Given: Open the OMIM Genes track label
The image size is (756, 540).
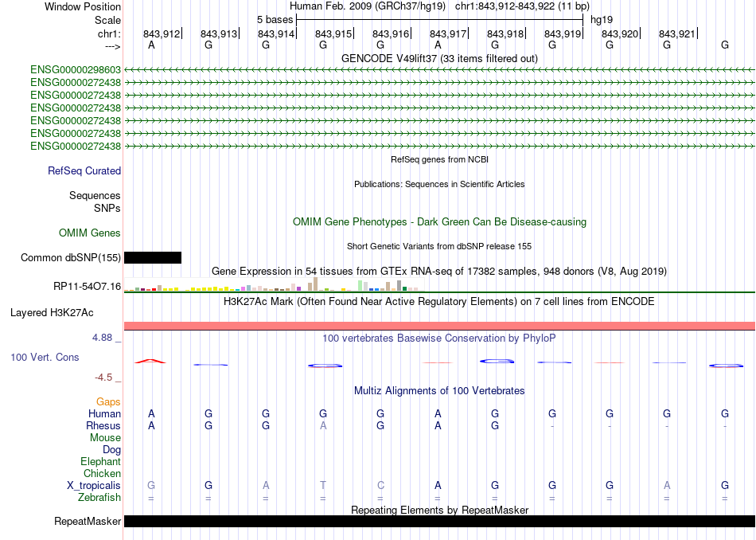Looking at the screenshot, I should click(90, 233).
